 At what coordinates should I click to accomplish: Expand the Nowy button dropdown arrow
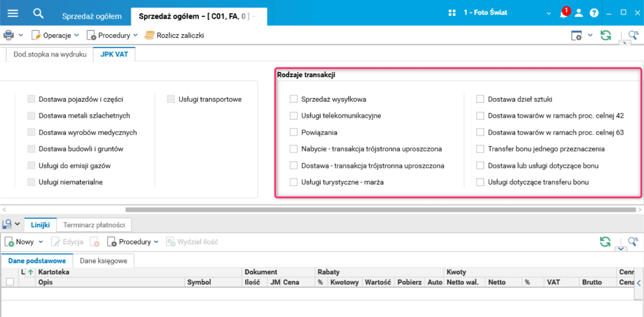pyautogui.click(x=41, y=242)
